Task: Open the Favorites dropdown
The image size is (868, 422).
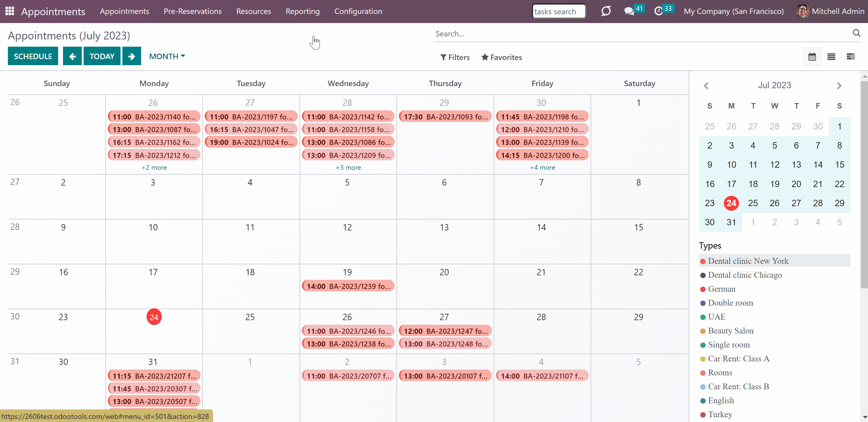Action: point(502,57)
